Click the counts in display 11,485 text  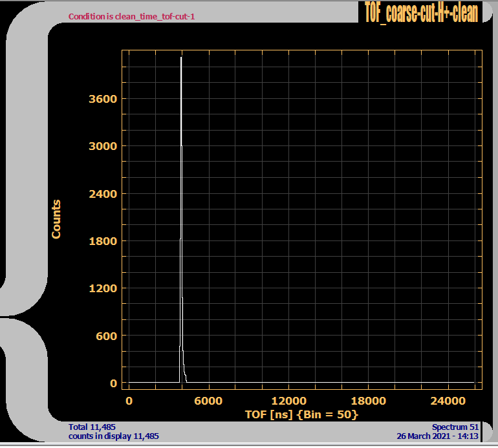114,436
